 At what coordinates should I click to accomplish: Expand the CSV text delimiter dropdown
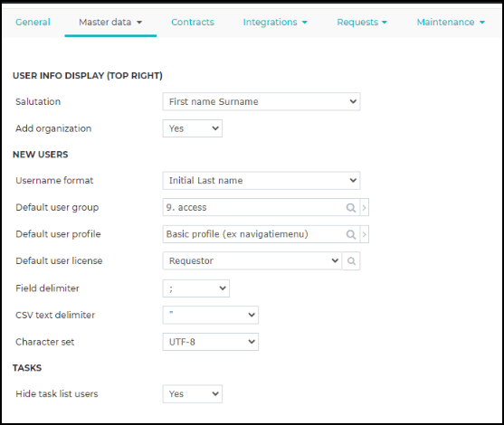coord(211,315)
